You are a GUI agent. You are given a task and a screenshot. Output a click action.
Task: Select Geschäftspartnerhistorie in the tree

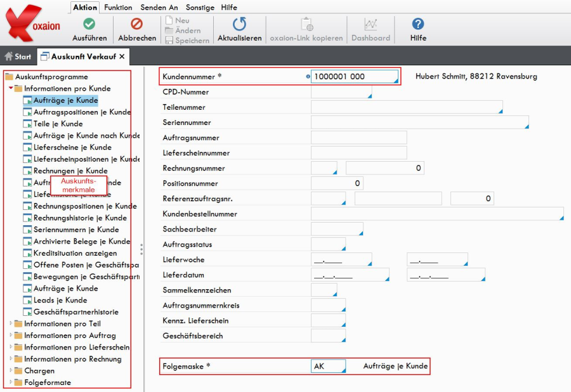70,312
